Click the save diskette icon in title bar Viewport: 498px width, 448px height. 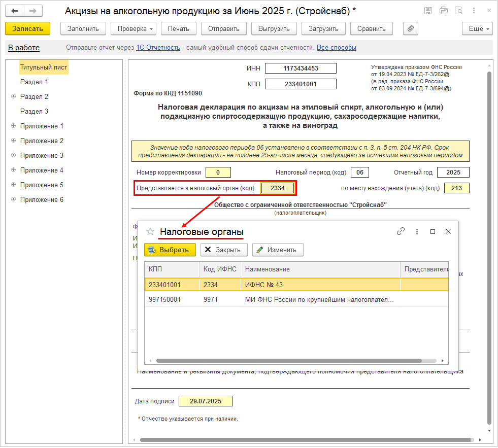click(428, 11)
